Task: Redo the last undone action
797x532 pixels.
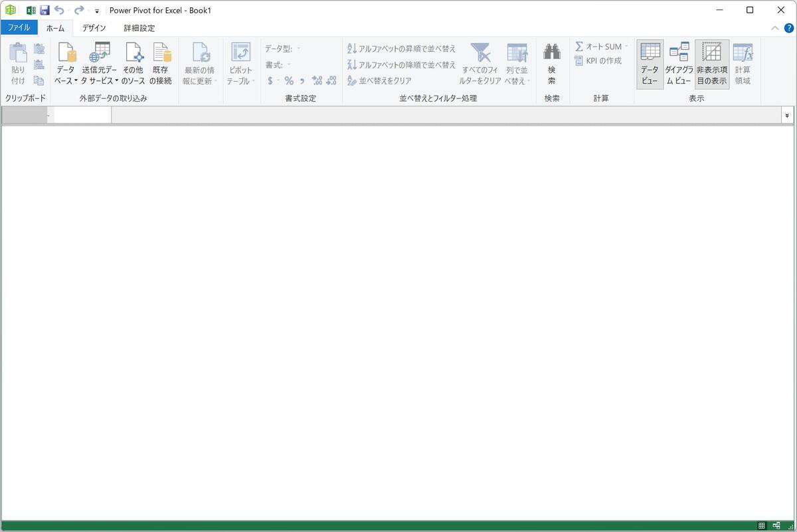Action: (79, 10)
